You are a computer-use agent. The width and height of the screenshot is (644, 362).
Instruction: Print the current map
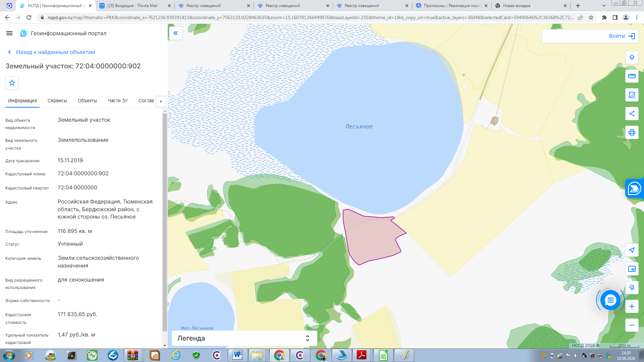pyautogui.click(x=632, y=132)
